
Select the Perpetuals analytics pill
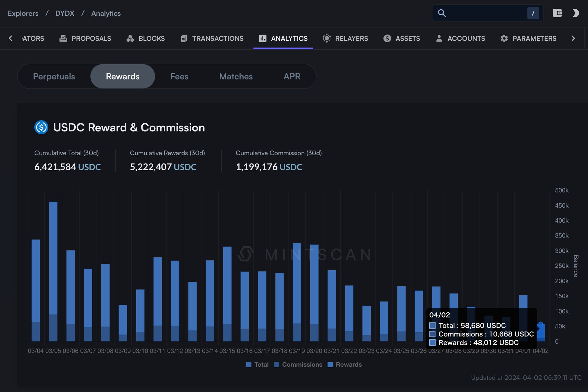(54, 76)
